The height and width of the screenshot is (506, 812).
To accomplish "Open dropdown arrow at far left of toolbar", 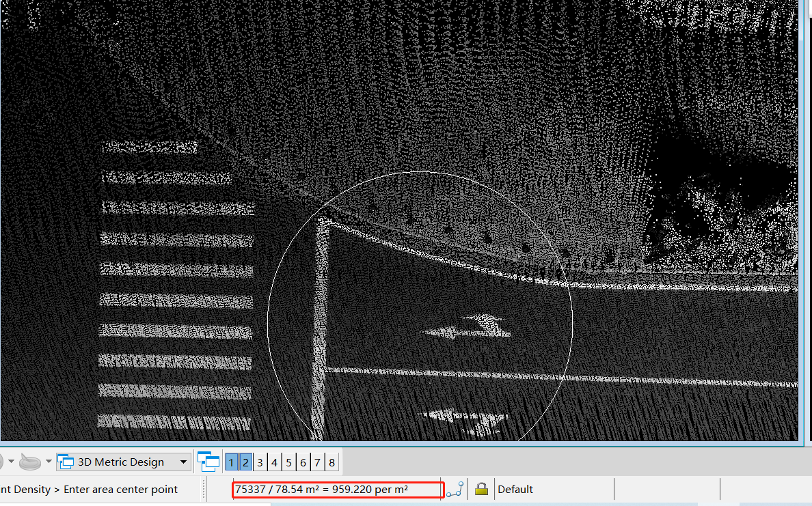I will pos(11,462).
